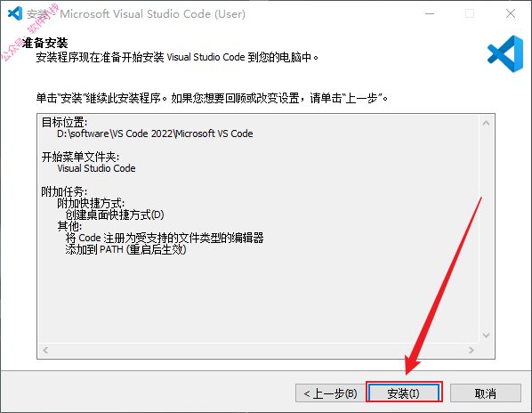Click VS Code icon in title bar
The image size is (532, 413).
click(15, 13)
